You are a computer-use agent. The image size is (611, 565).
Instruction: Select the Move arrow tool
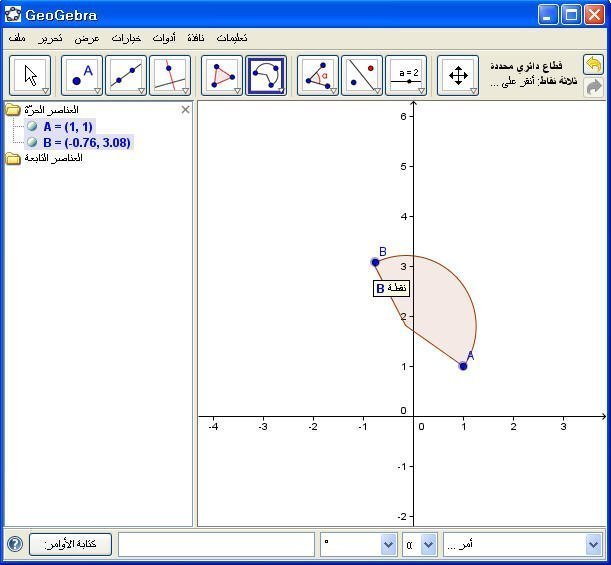click(30, 76)
